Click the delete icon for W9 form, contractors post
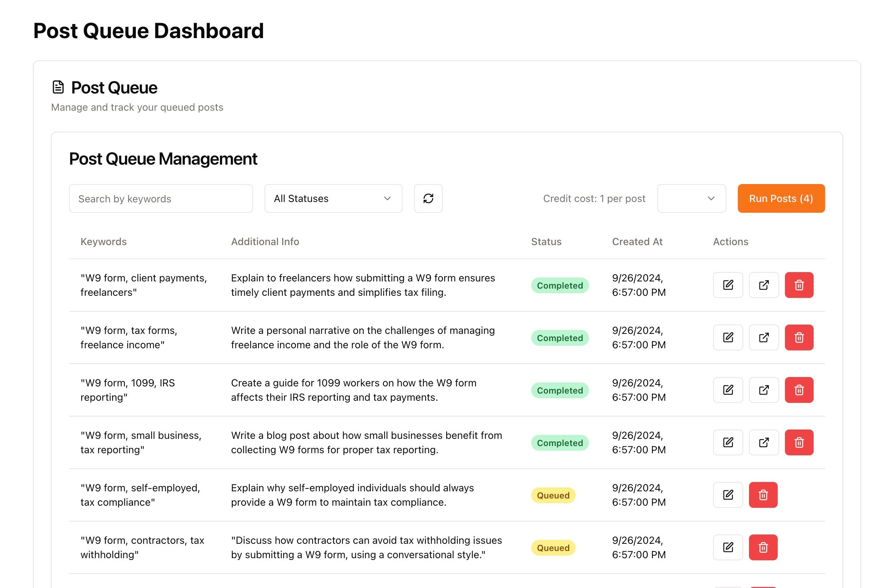 [x=763, y=547]
